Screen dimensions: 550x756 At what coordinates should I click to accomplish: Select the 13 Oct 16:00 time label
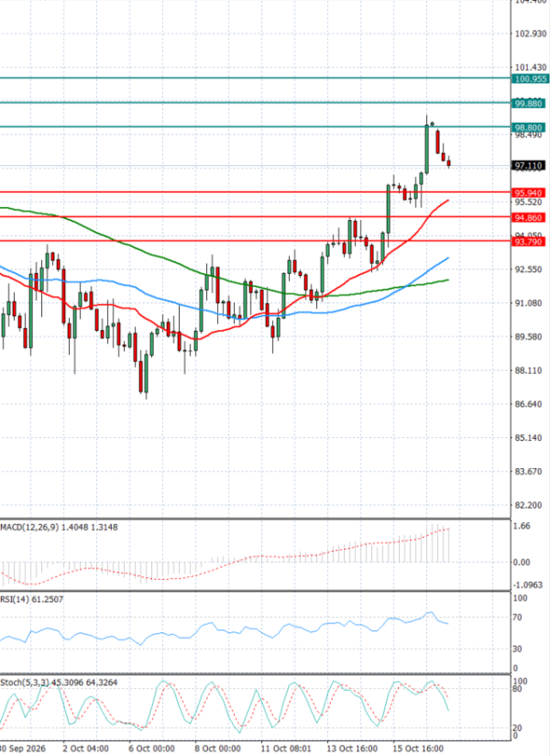[x=352, y=749]
